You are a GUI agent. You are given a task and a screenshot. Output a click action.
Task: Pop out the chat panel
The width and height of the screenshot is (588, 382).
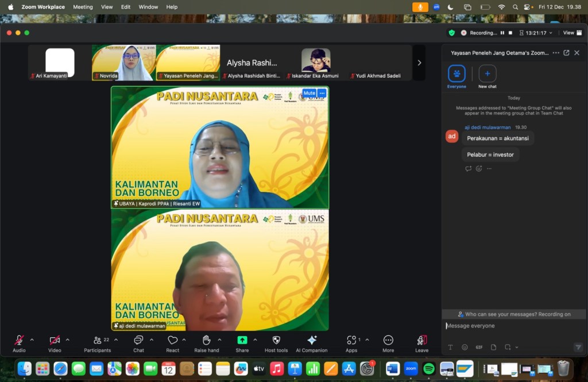pyautogui.click(x=566, y=53)
